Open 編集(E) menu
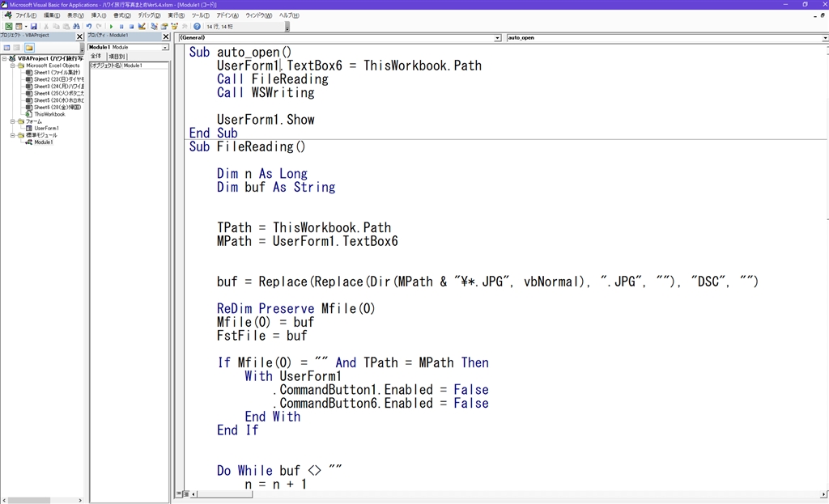This screenshot has height=504, width=829. point(51,15)
